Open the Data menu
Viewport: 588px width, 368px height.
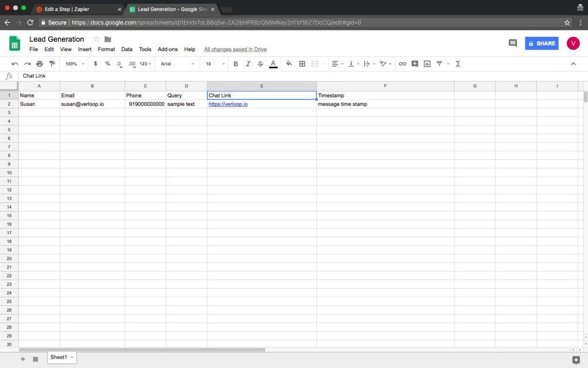pos(127,49)
